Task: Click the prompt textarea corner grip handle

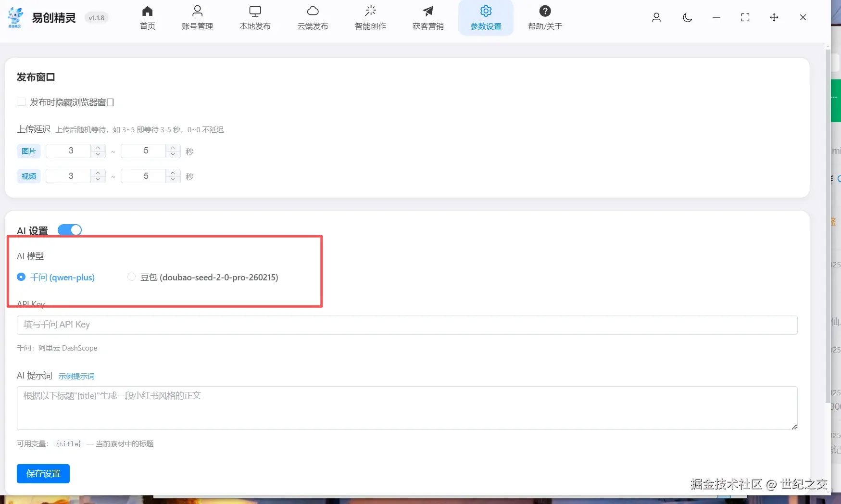Action: (794, 427)
